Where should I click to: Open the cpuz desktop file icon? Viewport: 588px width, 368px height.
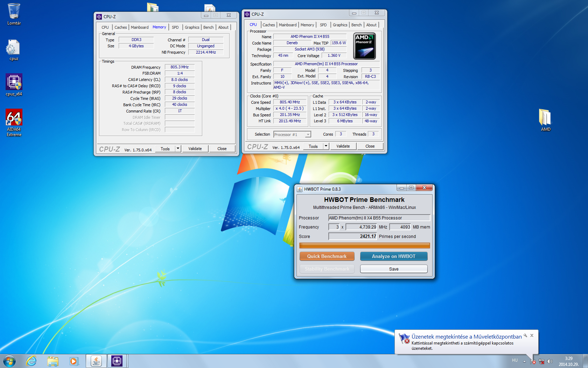(x=14, y=50)
